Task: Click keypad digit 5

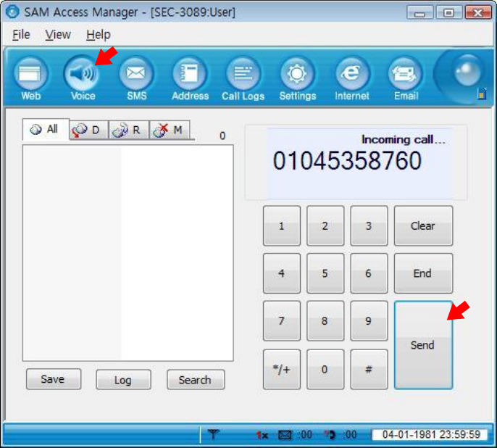Action: click(325, 273)
